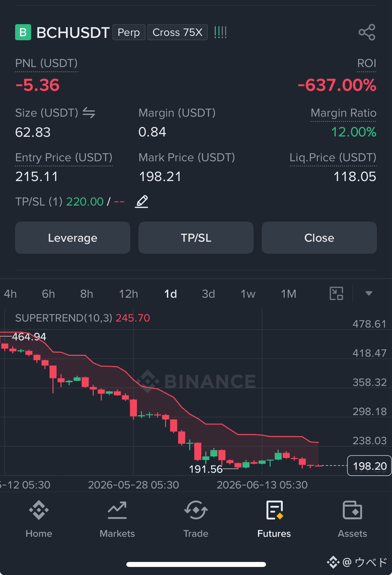
Task: Click the TP/SL button
Action: pyautogui.click(x=196, y=238)
